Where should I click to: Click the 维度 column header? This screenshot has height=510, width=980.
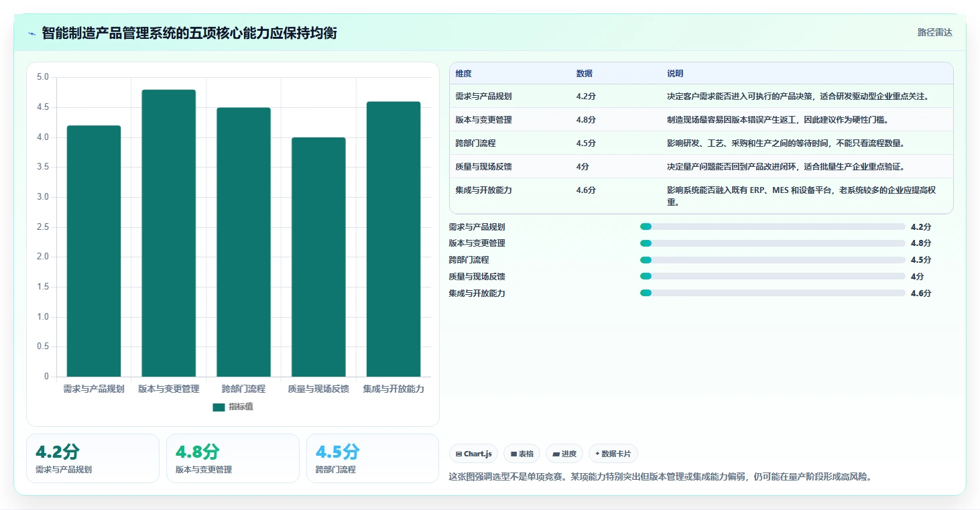pyautogui.click(x=463, y=74)
